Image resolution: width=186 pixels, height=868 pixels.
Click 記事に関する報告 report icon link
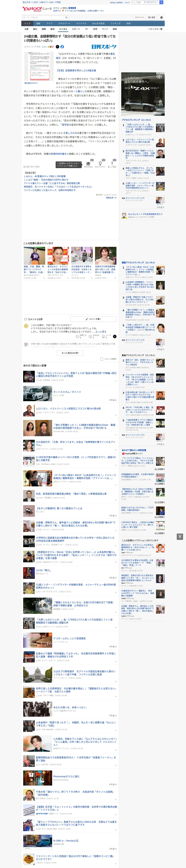coord(32,167)
